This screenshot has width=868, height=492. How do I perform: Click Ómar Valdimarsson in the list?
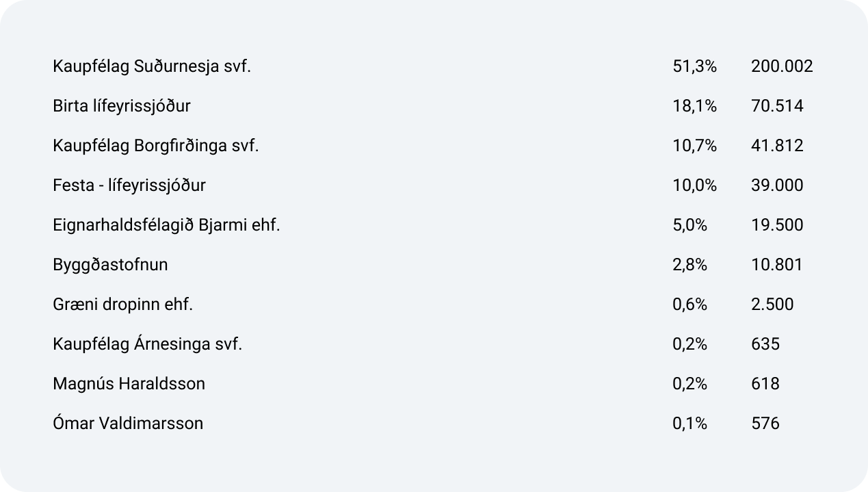[128, 423]
